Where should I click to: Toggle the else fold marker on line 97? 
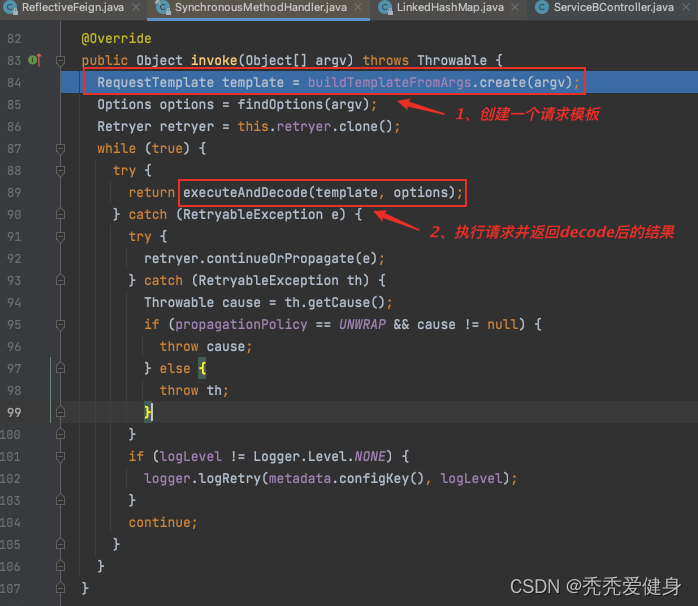point(61,369)
